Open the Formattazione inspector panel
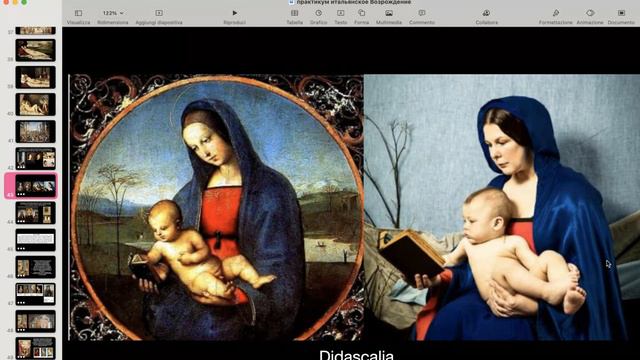 556,13
